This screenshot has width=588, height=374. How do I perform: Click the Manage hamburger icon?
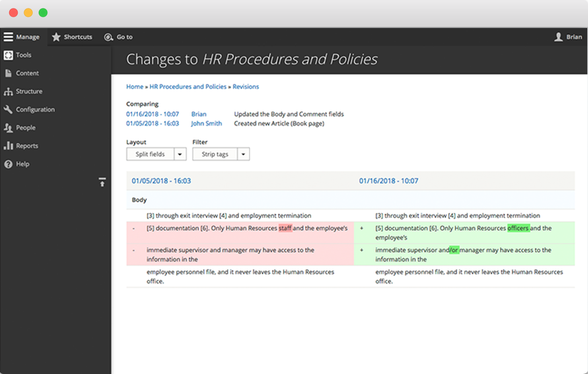pos(8,37)
